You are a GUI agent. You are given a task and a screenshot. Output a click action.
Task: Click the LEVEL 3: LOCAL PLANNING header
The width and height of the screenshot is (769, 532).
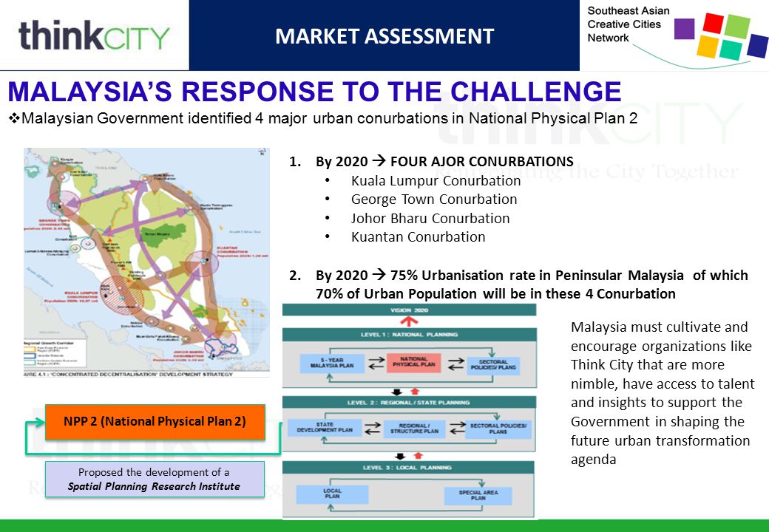click(x=408, y=467)
